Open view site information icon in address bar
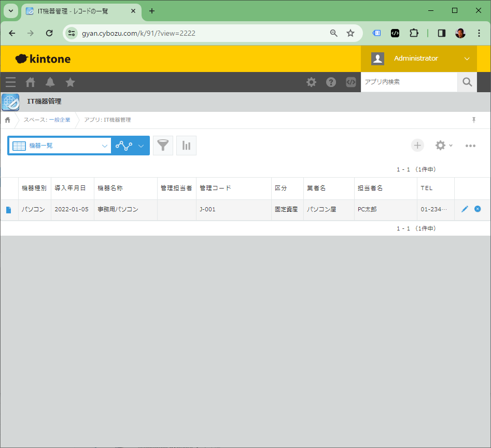491x448 pixels. tap(72, 33)
